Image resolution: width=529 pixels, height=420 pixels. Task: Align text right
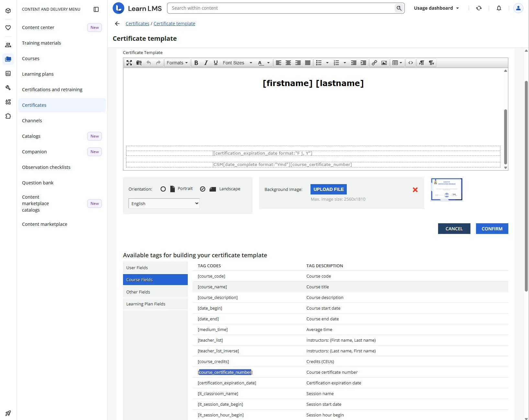298,63
